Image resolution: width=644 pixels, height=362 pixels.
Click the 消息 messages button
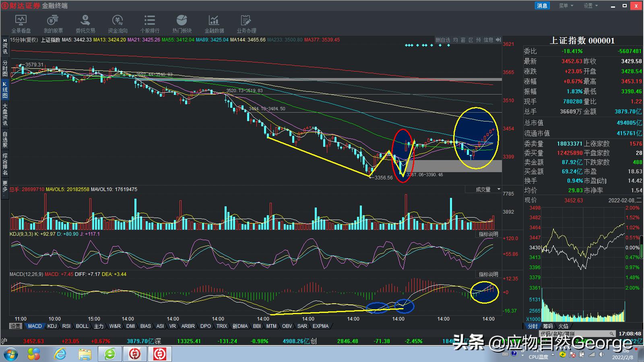(541, 5)
